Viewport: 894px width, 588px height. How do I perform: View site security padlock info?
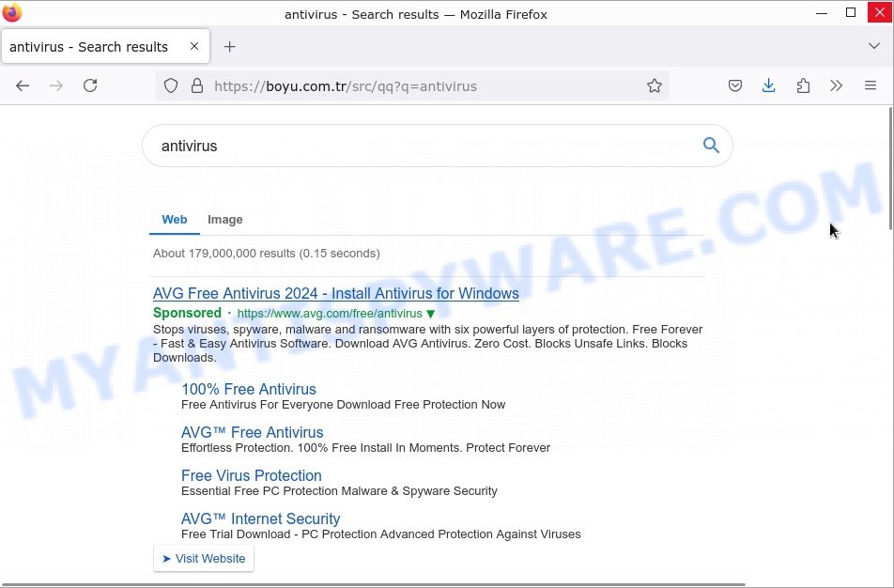(x=197, y=86)
